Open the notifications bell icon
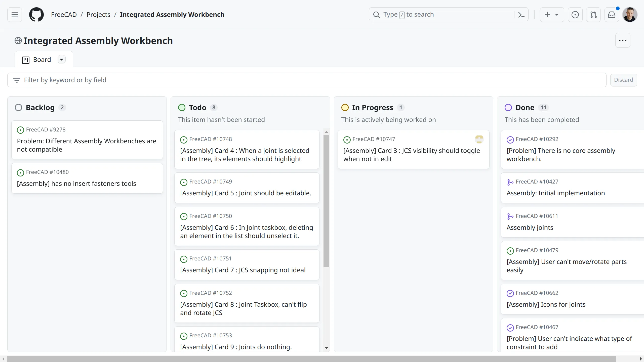The width and height of the screenshot is (644, 362). click(x=612, y=15)
